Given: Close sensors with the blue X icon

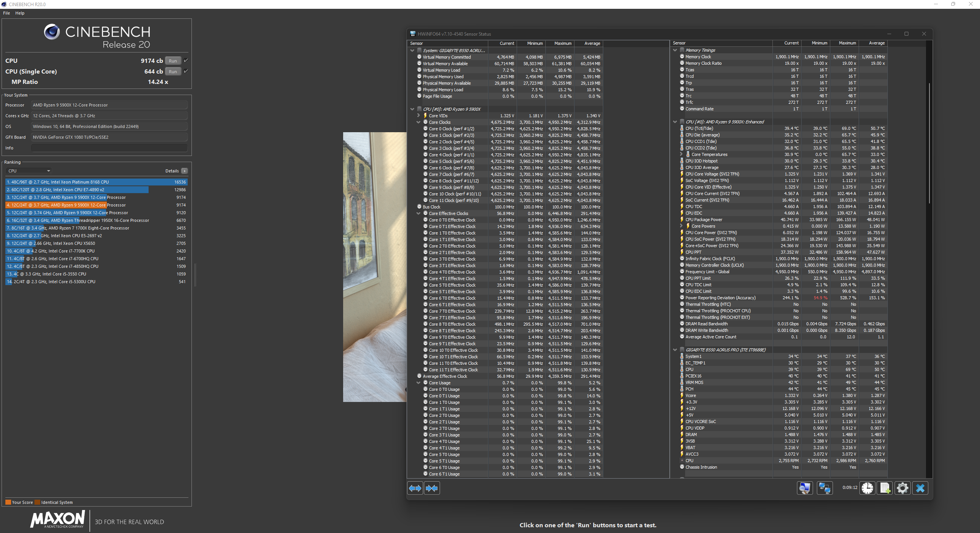Looking at the screenshot, I should (x=920, y=488).
